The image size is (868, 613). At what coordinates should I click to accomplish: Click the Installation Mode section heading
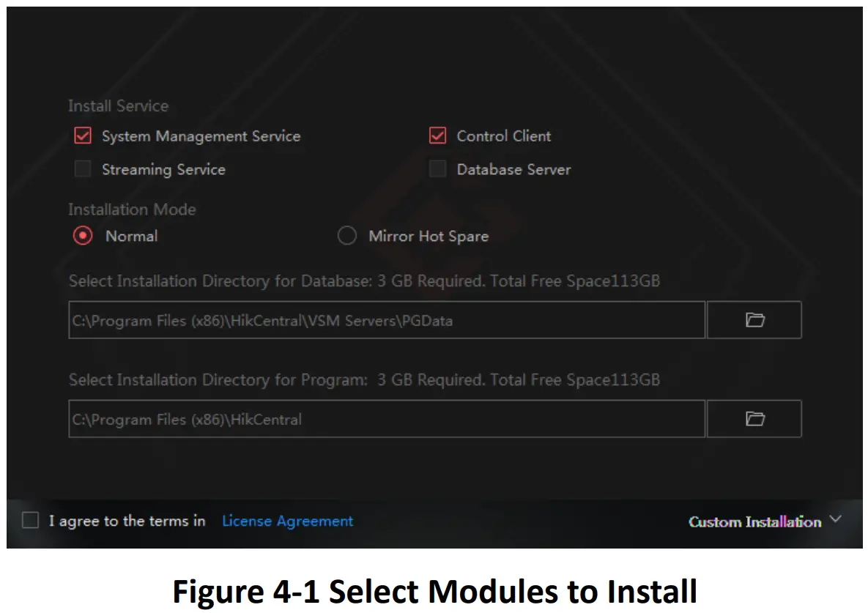[132, 209]
